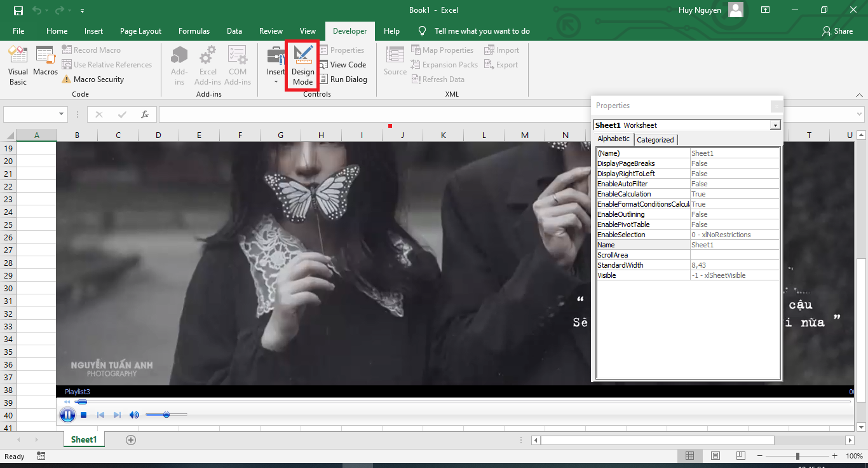The height and width of the screenshot is (468, 868).
Task: Click the Excel Add-ins icon
Action: [x=208, y=64]
